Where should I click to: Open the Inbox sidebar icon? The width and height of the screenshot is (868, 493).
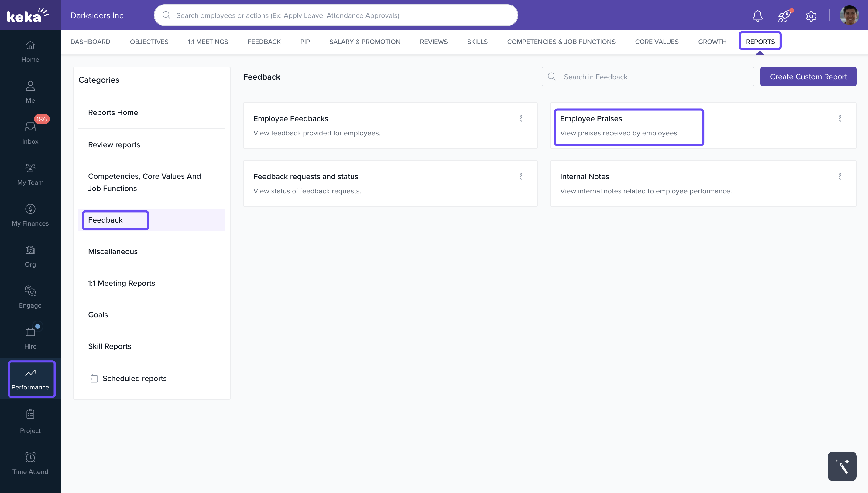pyautogui.click(x=30, y=132)
